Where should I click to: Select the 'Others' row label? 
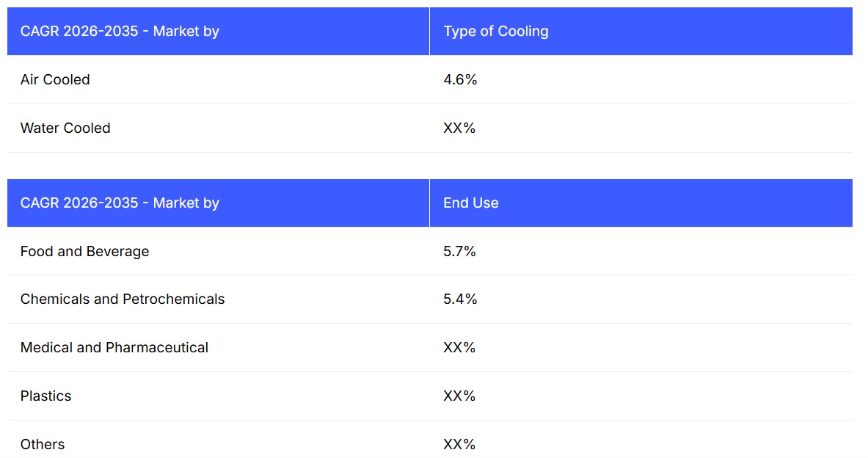pyautogui.click(x=43, y=445)
